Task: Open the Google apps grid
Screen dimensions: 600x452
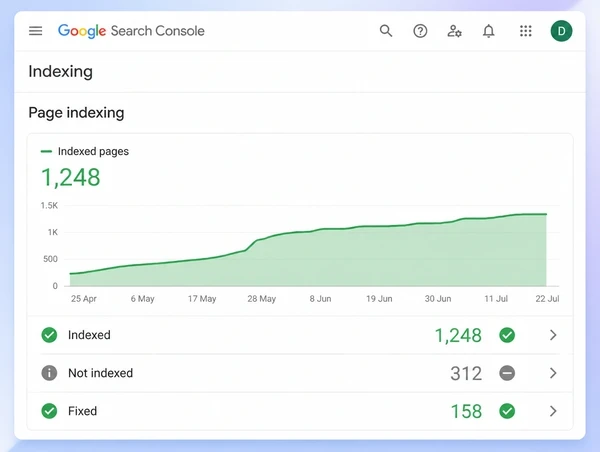Action: tap(526, 31)
